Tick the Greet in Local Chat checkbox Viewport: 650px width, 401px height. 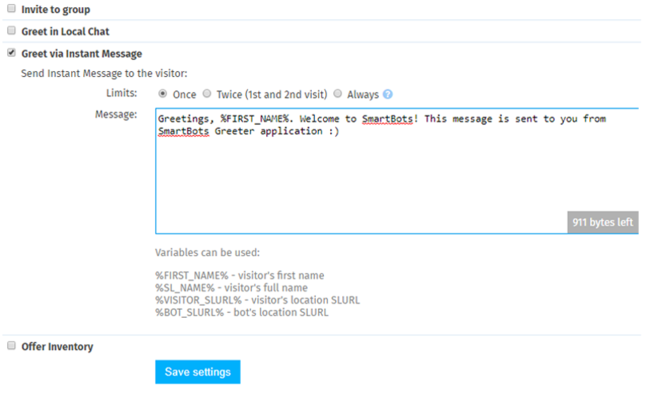[12, 31]
